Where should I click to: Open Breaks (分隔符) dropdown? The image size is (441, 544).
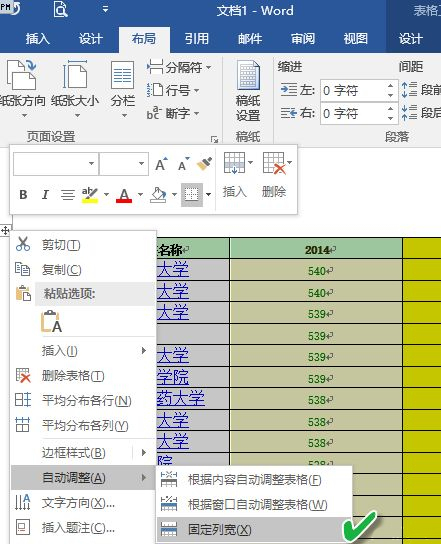pyautogui.click(x=179, y=67)
